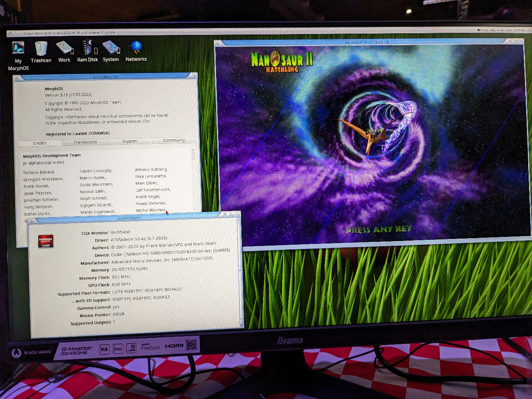Click the date and time clock
532x399 pixels.
503,30
